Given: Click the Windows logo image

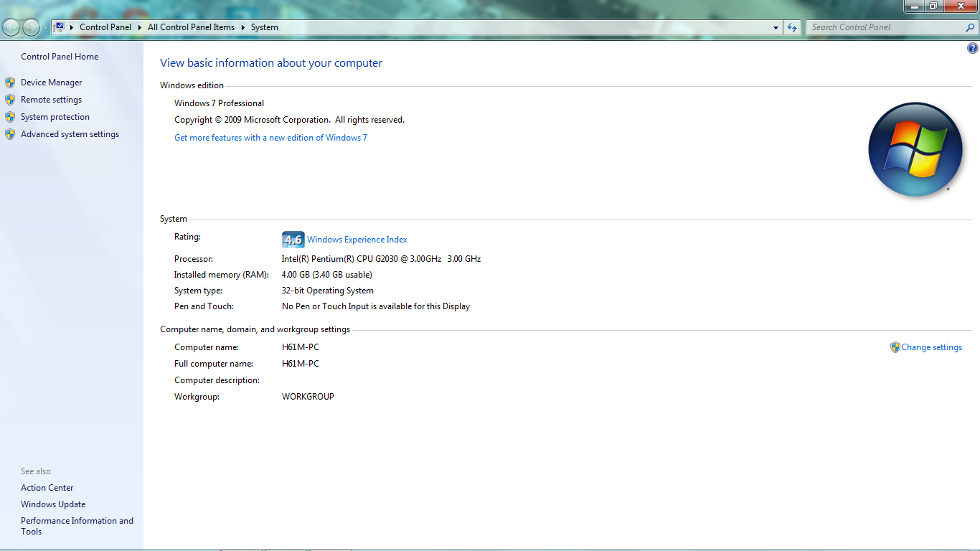Looking at the screenshot, I should (915, 149).
